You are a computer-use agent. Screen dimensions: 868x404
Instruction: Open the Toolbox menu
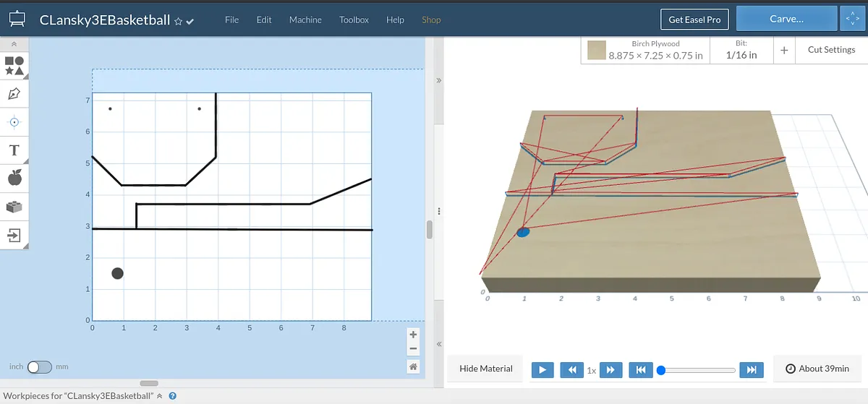[354, 20]
